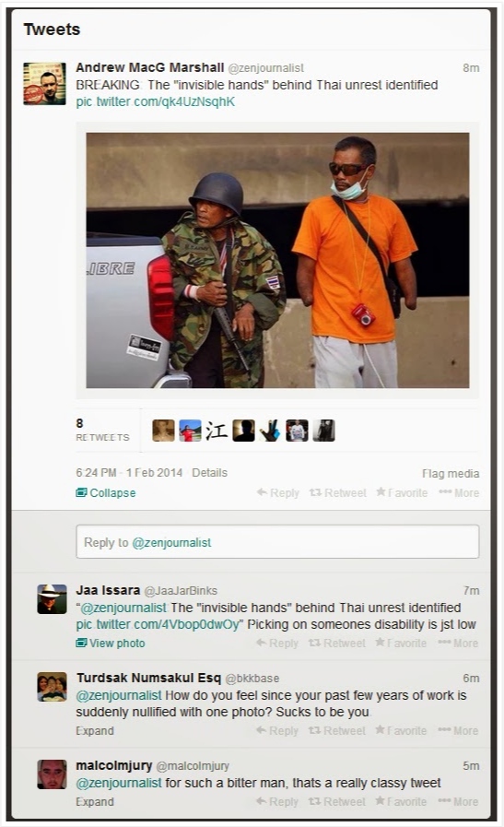Image resolution: width=504 pixels, height=827 pixels.
Task: Expand Turdsak Numsakul Esq's tweet
Action: click(94, 730)
